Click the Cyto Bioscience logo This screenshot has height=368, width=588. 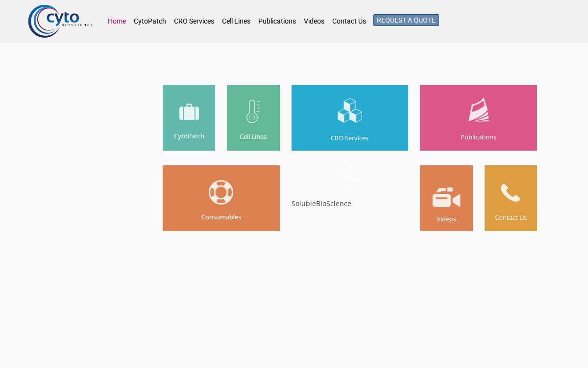tap(60, 21)
